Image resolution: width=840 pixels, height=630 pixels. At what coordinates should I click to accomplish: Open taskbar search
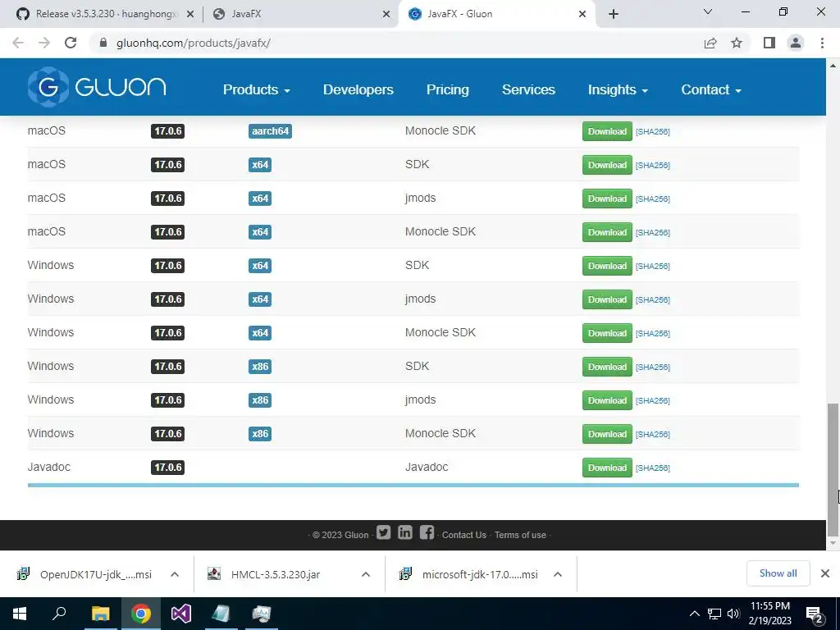[59, 614]
